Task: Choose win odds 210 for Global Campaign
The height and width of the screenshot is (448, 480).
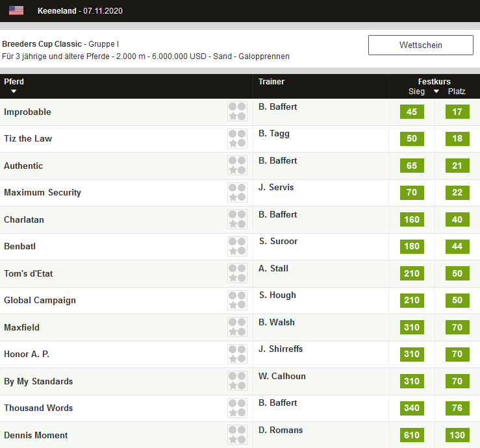Action: tap(412, 300)
